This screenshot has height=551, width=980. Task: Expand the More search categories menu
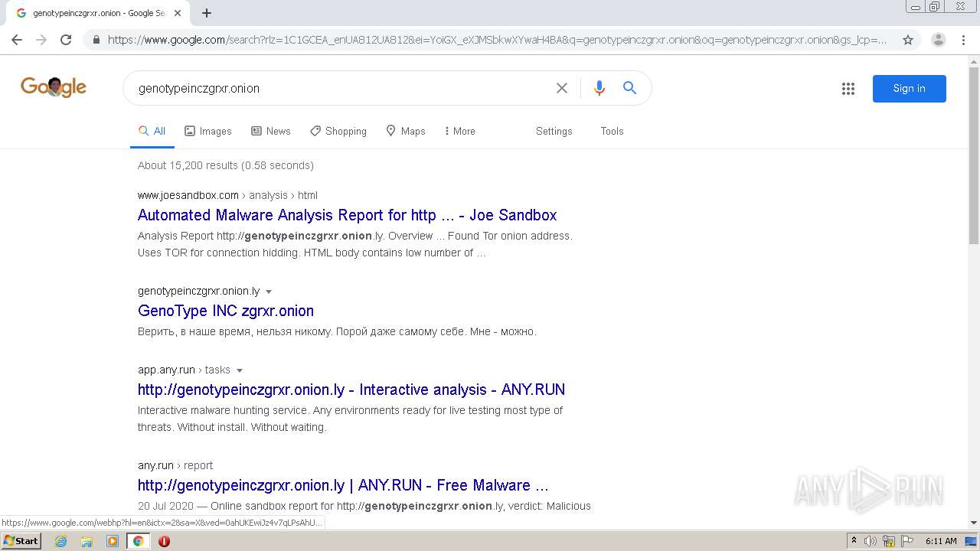click(x=459, y=131)
